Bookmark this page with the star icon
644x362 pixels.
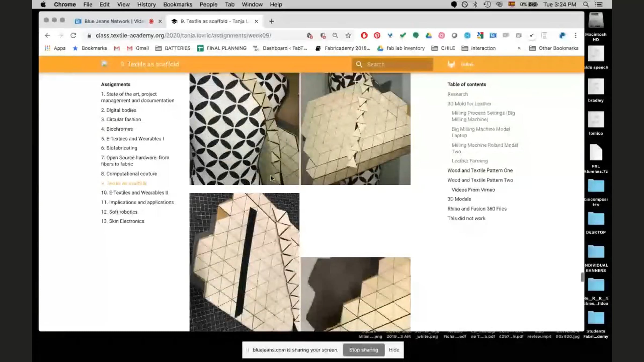tap(348, 35)
